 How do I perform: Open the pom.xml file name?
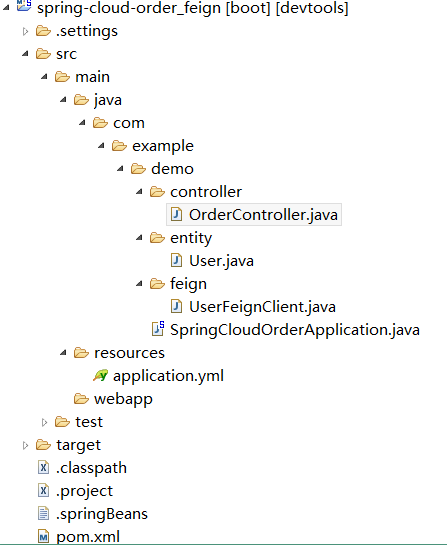(88, 537)
